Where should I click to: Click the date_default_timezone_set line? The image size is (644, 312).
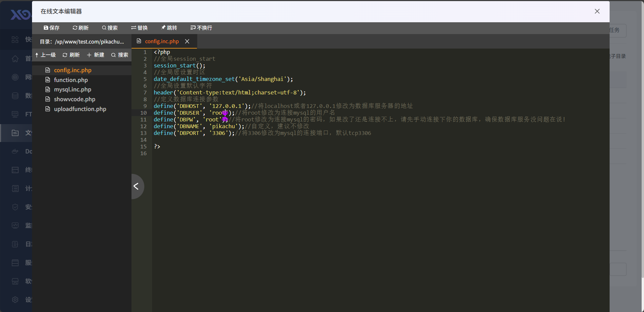[223, 79]
